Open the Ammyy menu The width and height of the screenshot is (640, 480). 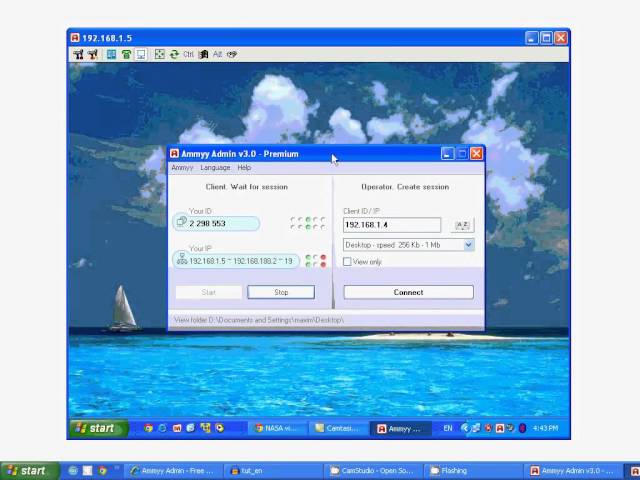[x=182, y=168]
